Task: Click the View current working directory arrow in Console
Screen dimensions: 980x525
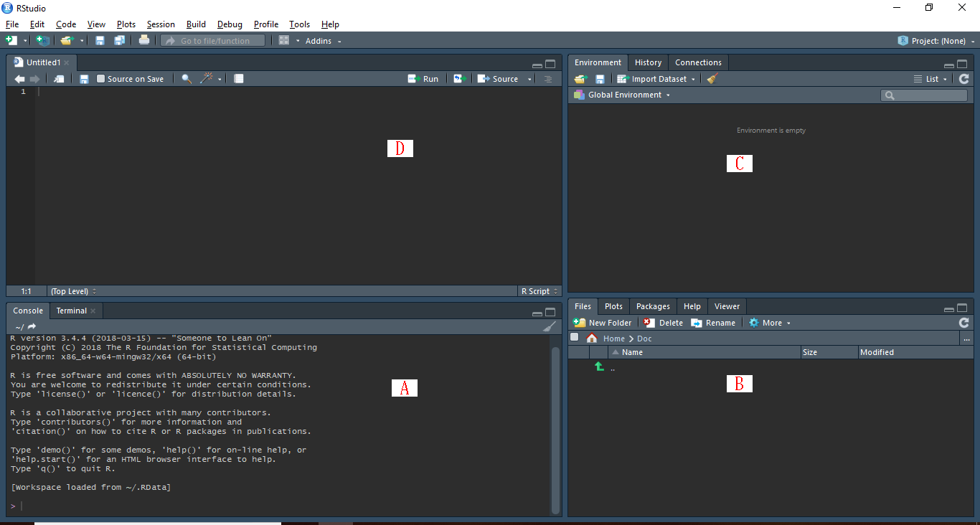Action: point(32,326)
